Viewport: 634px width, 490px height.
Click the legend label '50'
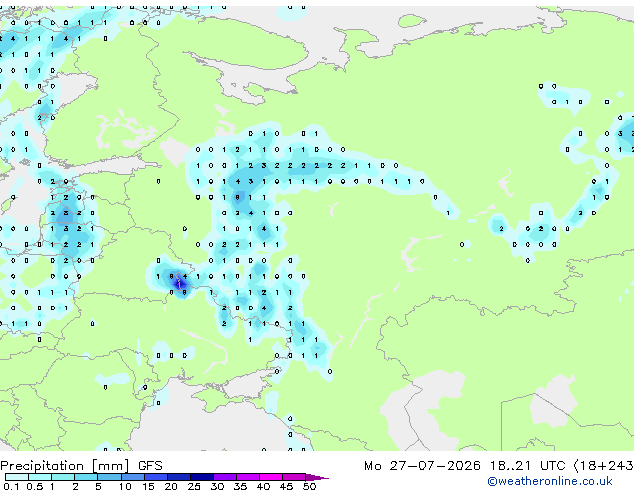pyautogui.click(x=309, y=486)
